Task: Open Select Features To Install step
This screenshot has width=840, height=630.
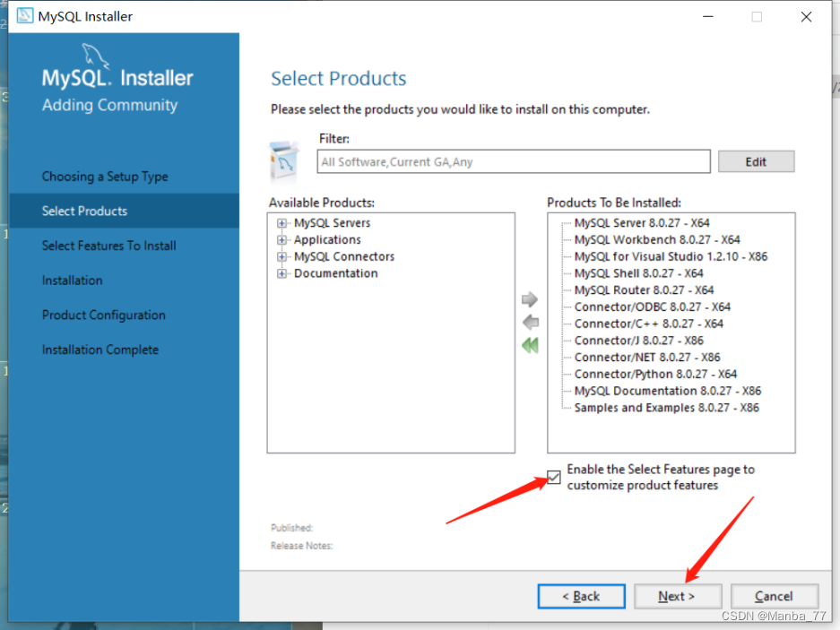Action: (108, 246)
